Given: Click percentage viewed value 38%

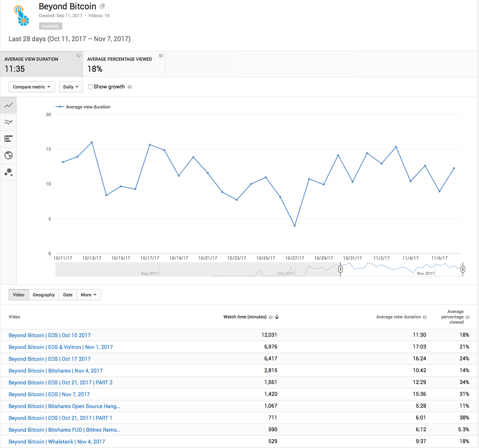Looking at the screenshot, I should point(464,418).
